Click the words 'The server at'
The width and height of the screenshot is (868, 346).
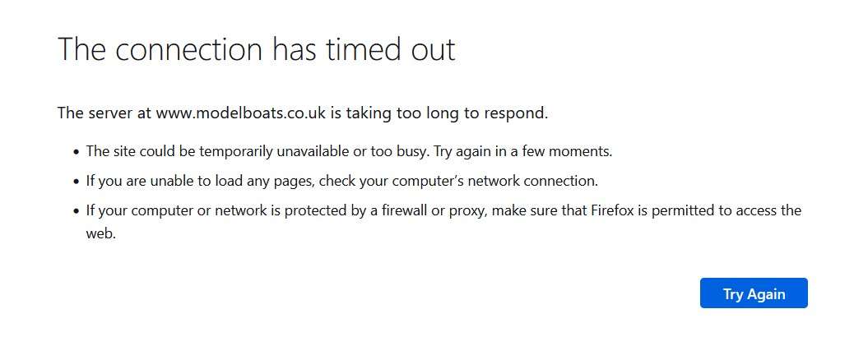click(x=104, y=113)
